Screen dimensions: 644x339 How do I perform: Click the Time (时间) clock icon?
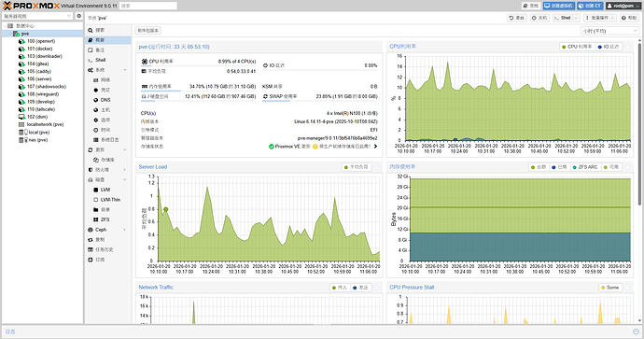pos(96,130)
